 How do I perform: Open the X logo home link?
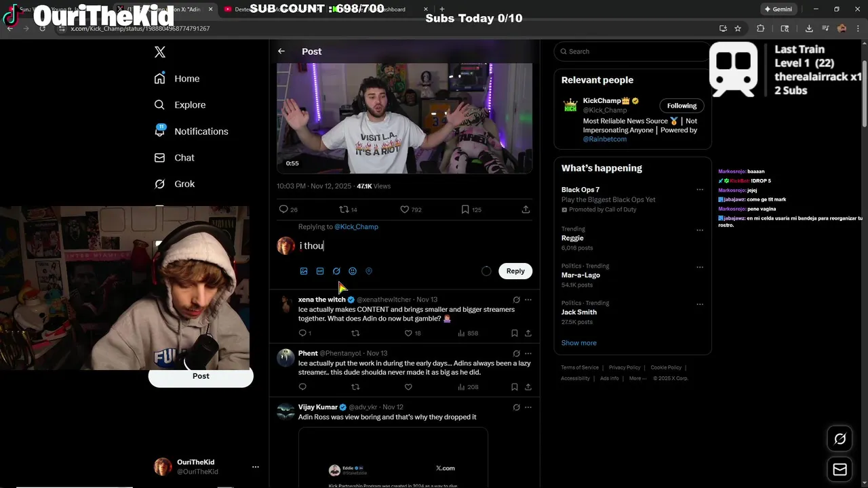point(160,52)
